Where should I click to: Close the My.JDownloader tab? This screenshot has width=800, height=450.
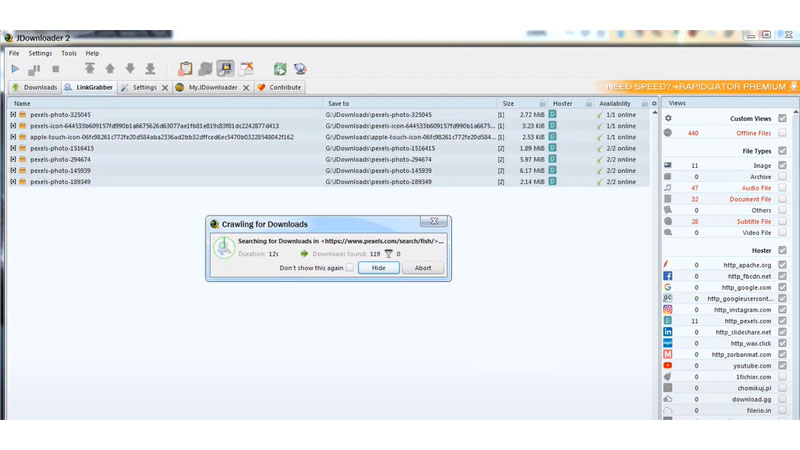point(246,88)
